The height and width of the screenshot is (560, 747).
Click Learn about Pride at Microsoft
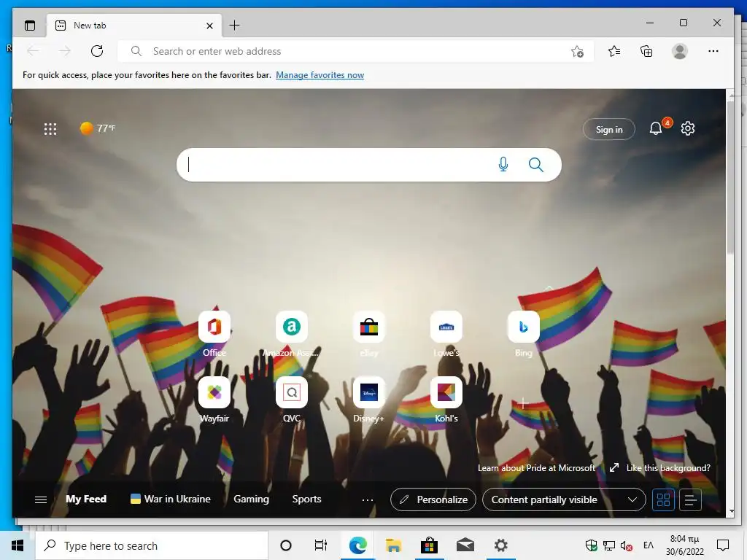coord(536,468)
